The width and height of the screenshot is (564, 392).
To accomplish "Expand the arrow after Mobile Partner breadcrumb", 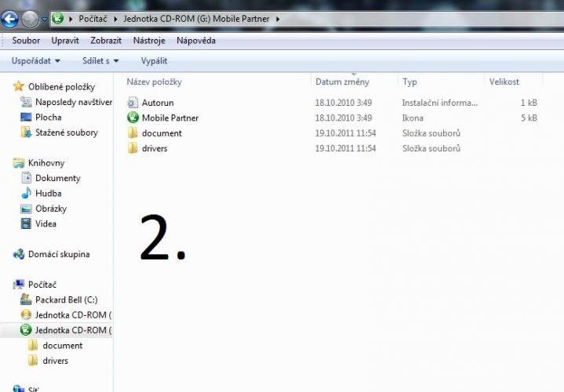I will pos(278,19).
